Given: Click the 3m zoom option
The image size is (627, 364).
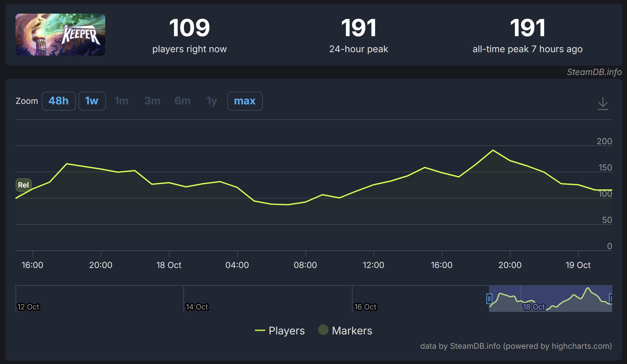Looking at the screenshot, I should click(x=152, y=101).
